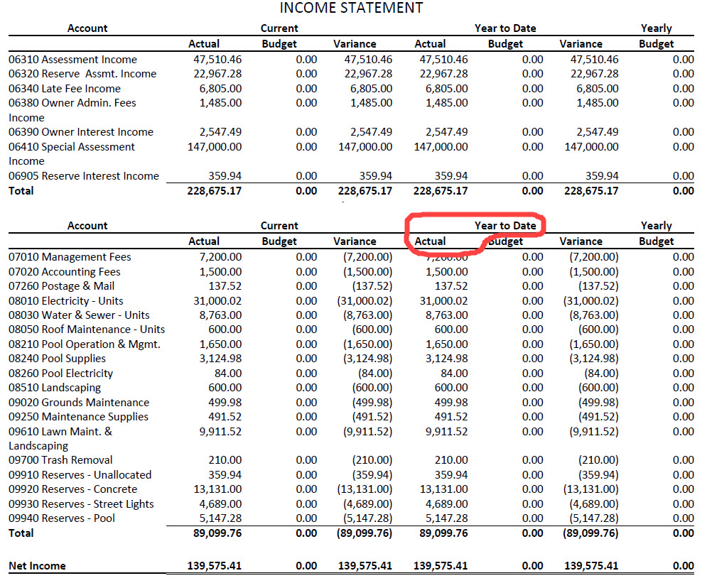Select the 06310 Assessment Income account row label
This screenshot has width=712, height=588.
[72, 60]
